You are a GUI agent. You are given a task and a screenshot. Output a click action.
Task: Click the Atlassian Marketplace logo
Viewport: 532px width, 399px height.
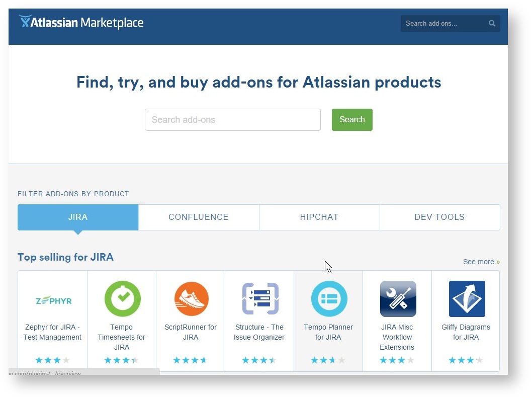pos(81,22)
